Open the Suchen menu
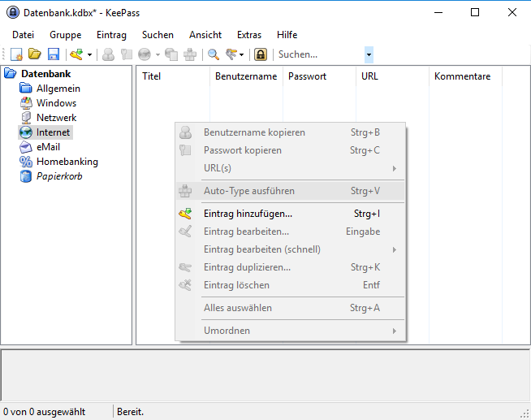This screenshot has height=420, width=531. point(158,35)
